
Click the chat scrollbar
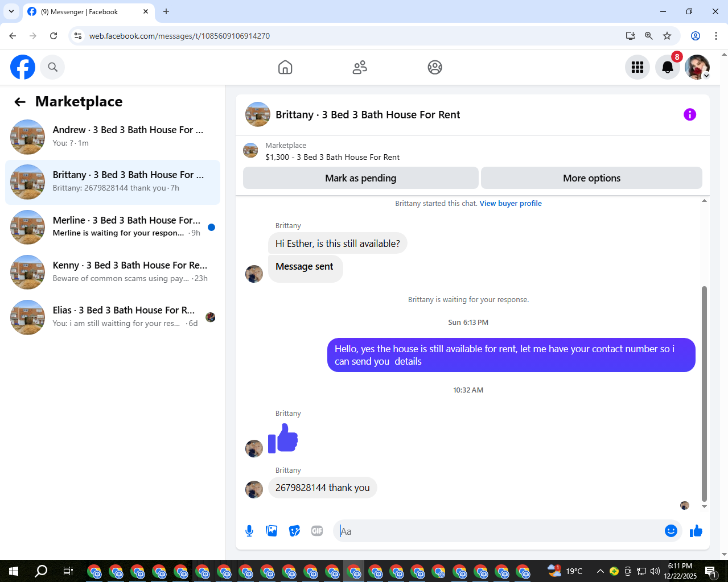click(704, 394)
